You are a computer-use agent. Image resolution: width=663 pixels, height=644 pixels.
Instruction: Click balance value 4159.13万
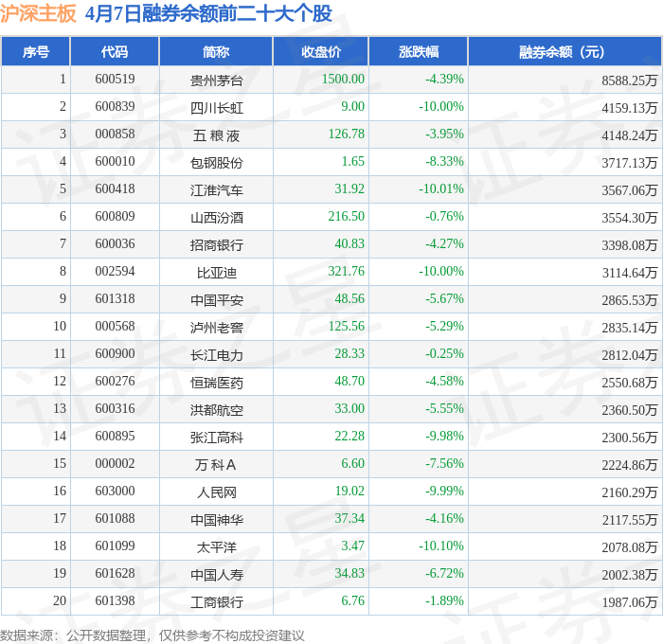coord(630,107)
